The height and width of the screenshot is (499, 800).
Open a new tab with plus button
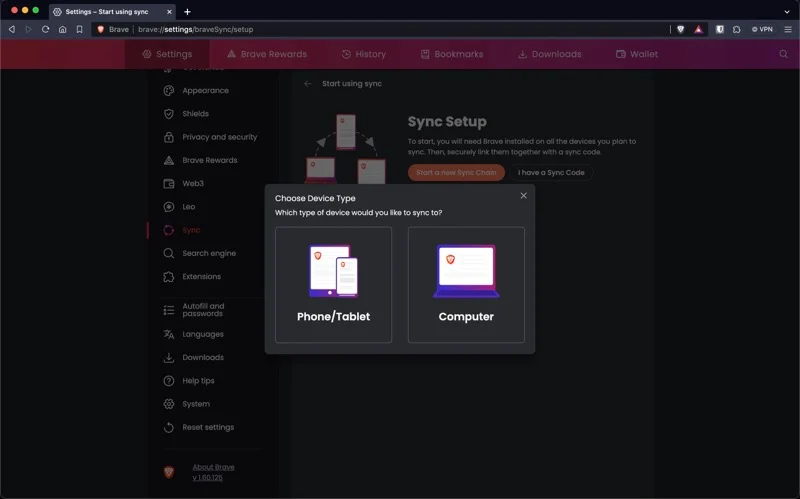pos(187,11)
